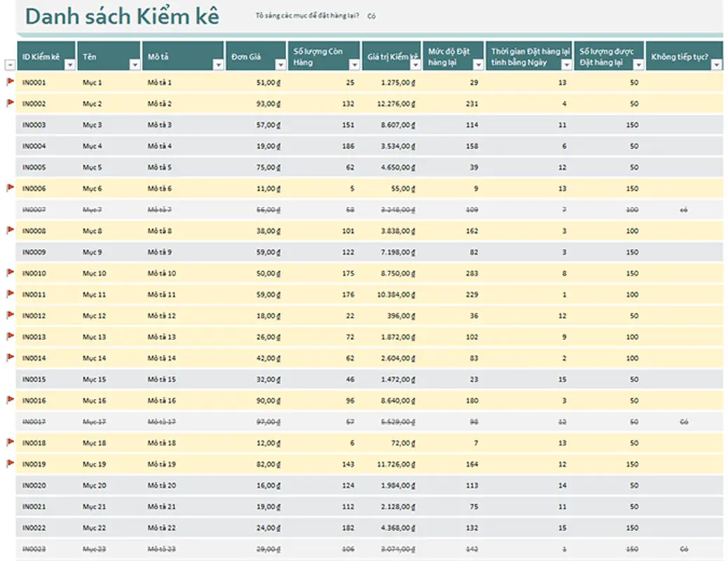Screen dimensions: 728x561
Task: Open the flag column filter dropdown
Action: [x=10, y=65]
